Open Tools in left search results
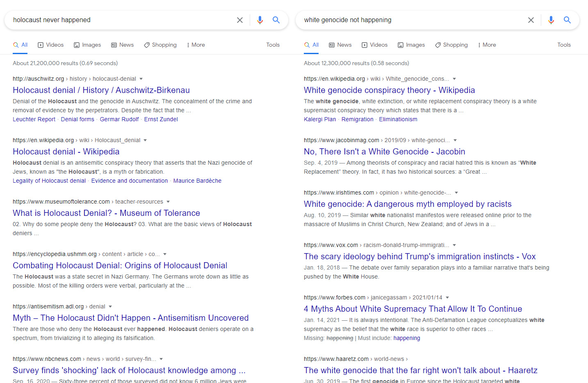The height and width of the screenshot is (383, 588). pyautogui.click(x=273, y=45)
